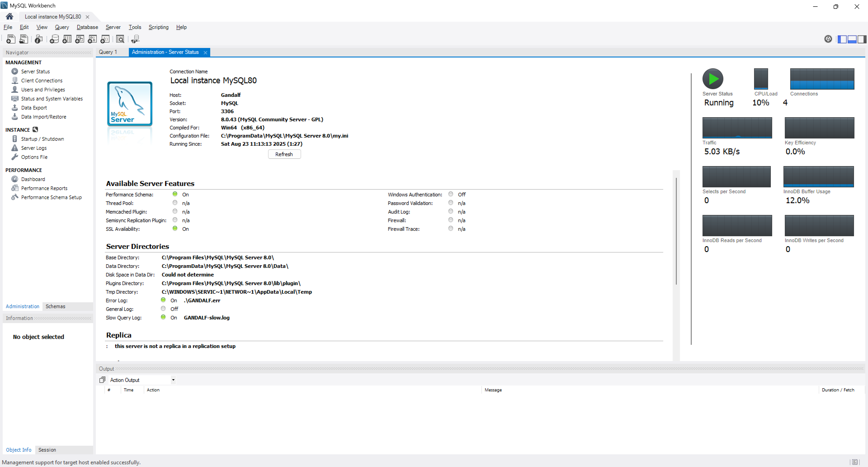Open the Options File editor
Viewport: 868px width, 467px height.
34,157
